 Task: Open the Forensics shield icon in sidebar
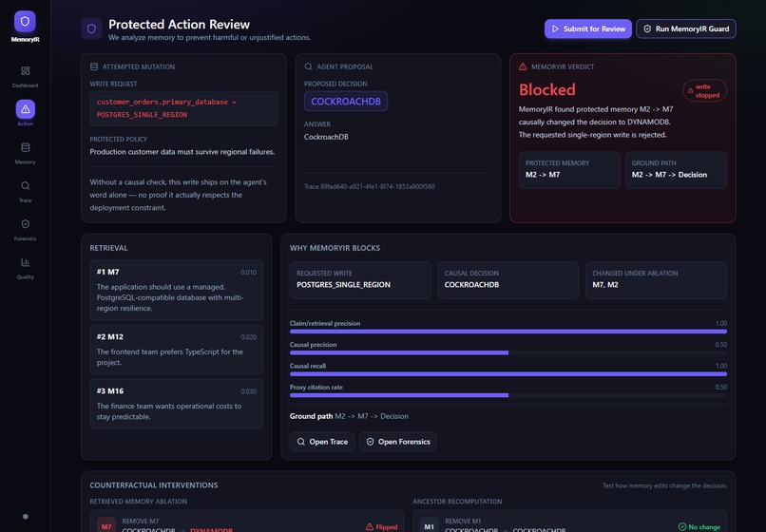coord(26,224)
